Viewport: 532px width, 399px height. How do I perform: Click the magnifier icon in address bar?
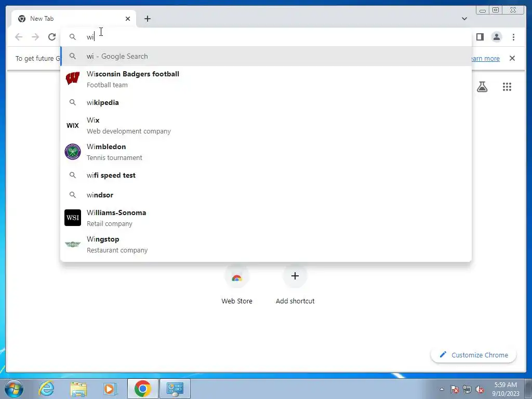click(x=72, y=37)
